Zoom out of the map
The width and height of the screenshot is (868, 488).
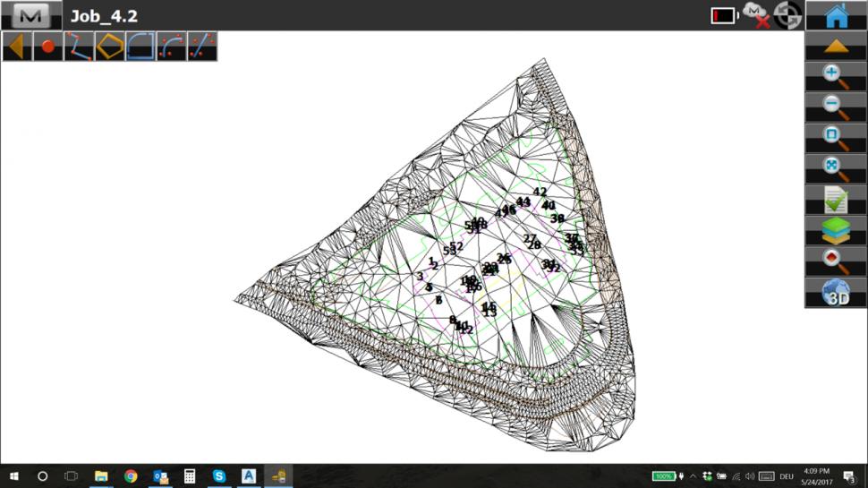click(x=836, y=107)
